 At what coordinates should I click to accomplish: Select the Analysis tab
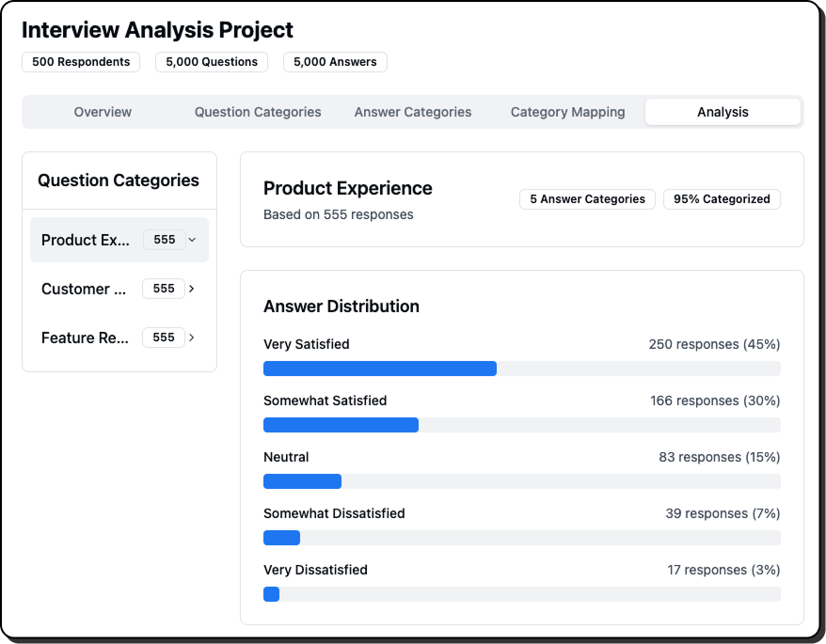coord(723,112)
